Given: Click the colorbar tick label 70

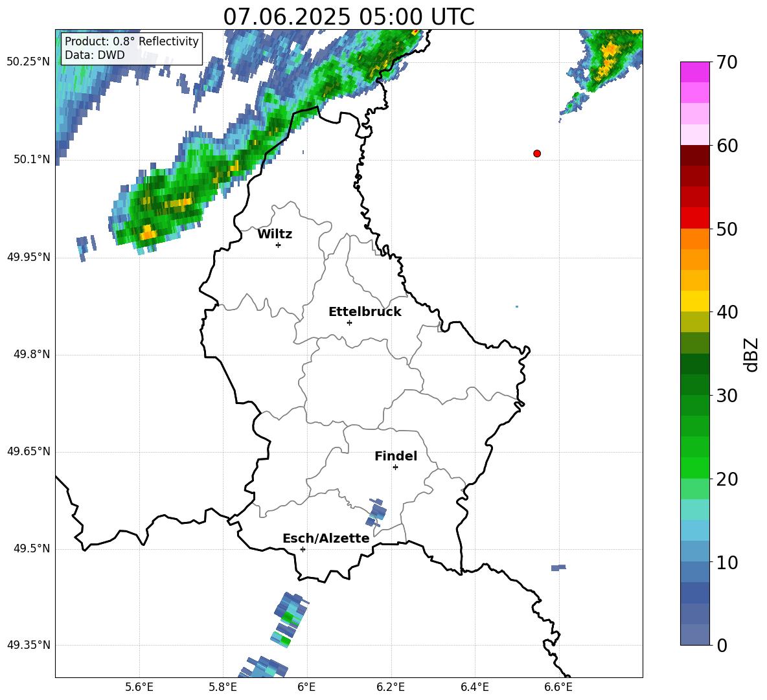Looking at the screenshot, I should [x=727, y=63].
